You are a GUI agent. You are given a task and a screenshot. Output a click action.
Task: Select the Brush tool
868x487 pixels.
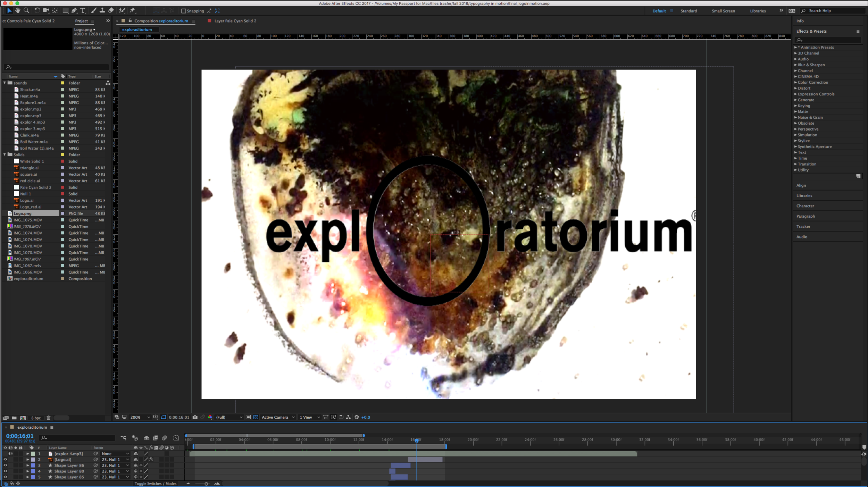[x=93, y=10]
